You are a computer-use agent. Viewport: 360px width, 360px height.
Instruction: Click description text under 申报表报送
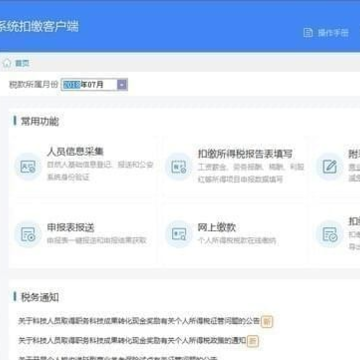(97, 240)
